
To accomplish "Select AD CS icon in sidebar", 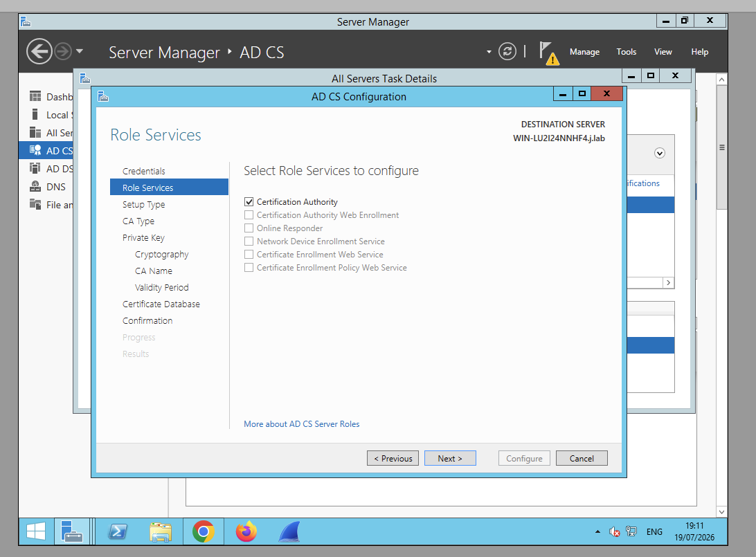I will coord(35,150).
